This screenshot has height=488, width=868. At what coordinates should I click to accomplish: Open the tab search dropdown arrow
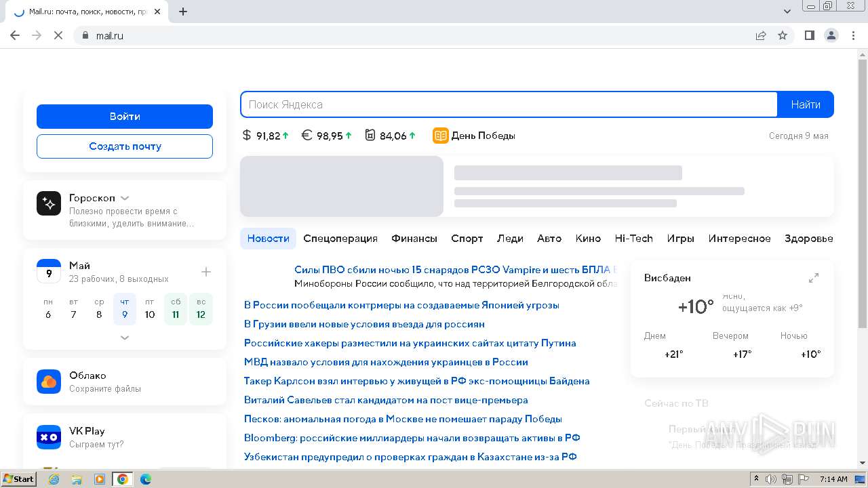[787, 12]
